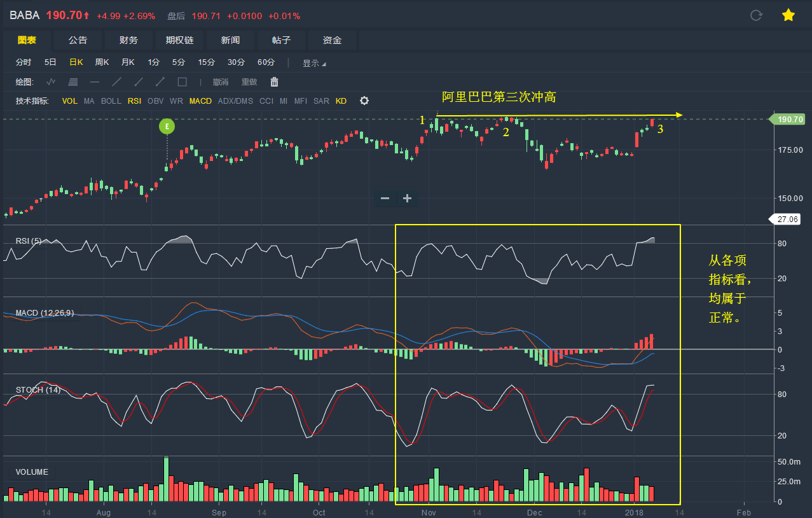Open the 新闻 news tab
This screenshot has height=518, width=812.
(x=230, y=40)
